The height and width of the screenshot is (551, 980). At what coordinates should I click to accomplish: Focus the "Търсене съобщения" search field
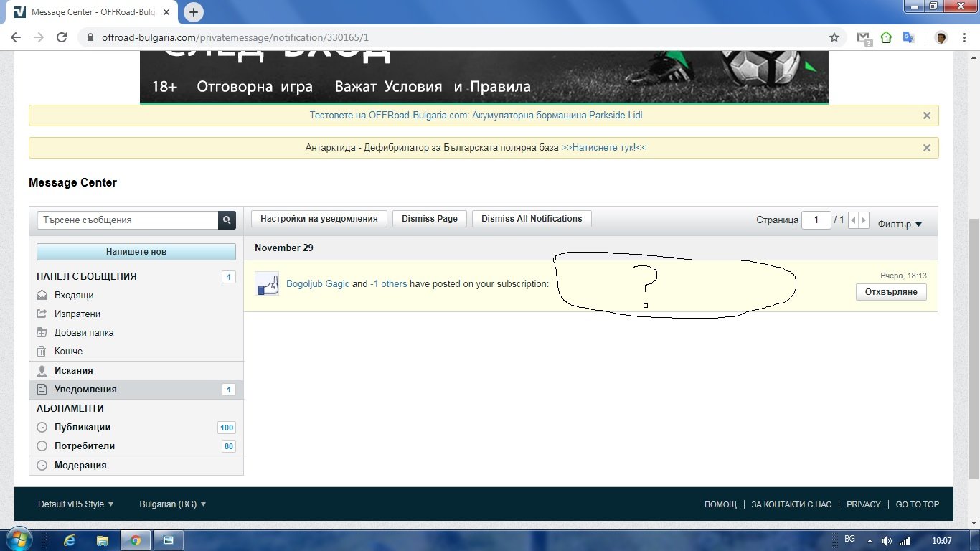128,220
